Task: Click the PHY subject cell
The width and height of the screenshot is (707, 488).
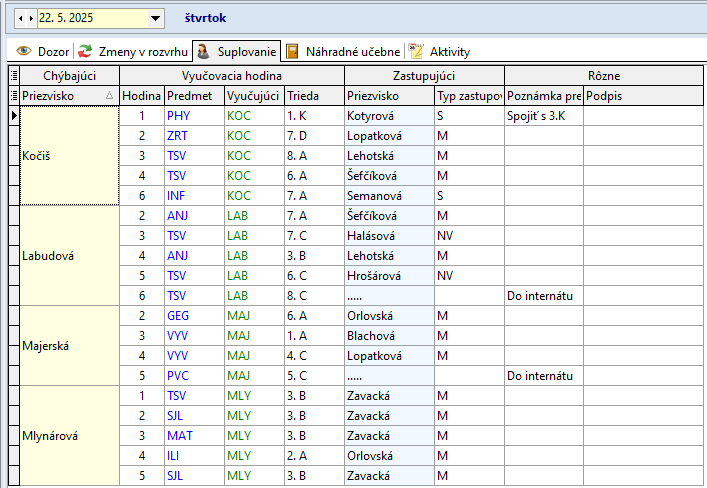Action: [x=195, y=116]
